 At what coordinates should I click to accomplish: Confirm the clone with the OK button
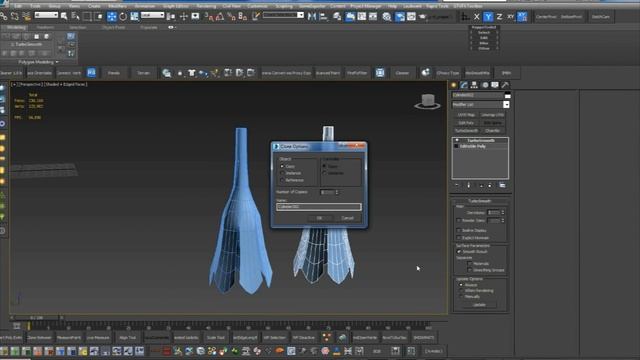tap(319, 218)
